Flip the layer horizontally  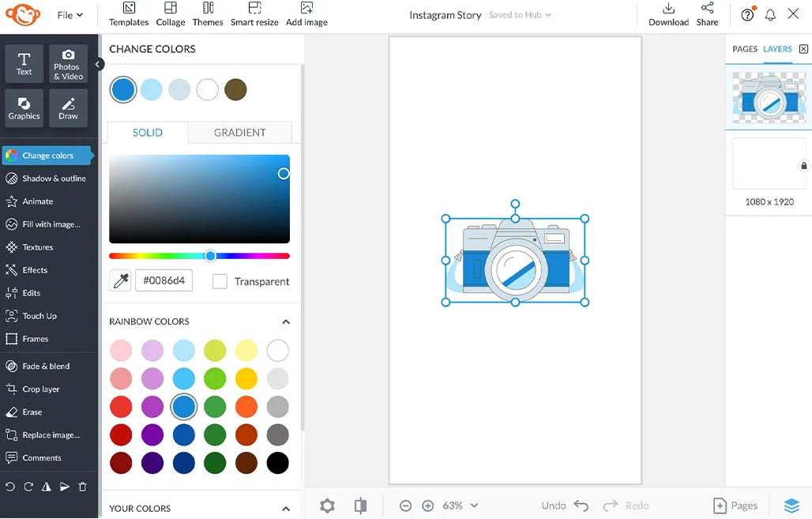(x=47, y=487)
